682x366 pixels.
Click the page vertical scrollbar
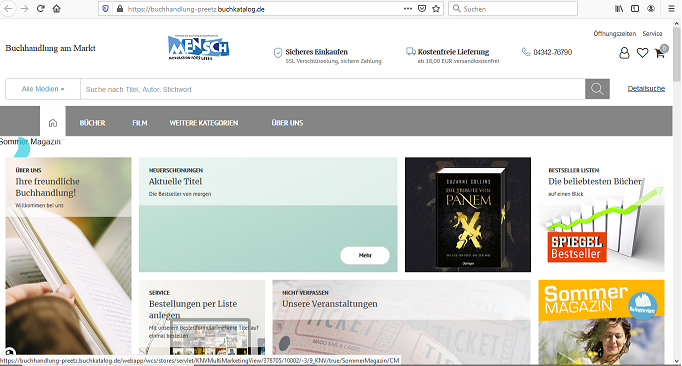point(677,191)
